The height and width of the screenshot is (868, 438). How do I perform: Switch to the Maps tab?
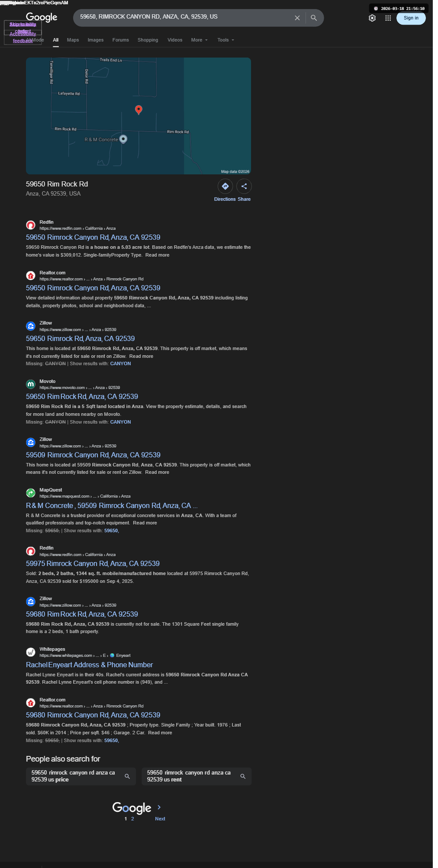point(73,40)
